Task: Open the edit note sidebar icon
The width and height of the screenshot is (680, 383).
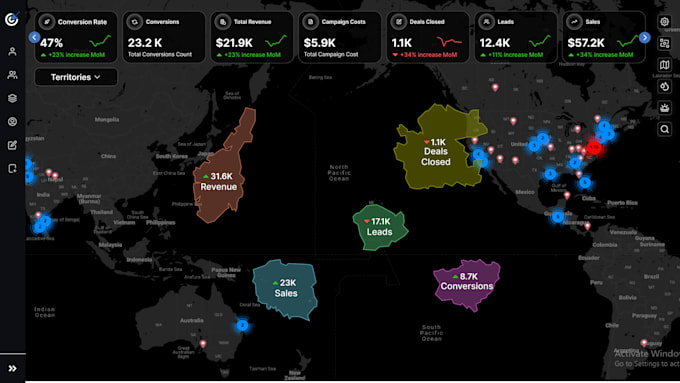Action: click(x=12, y=145)
